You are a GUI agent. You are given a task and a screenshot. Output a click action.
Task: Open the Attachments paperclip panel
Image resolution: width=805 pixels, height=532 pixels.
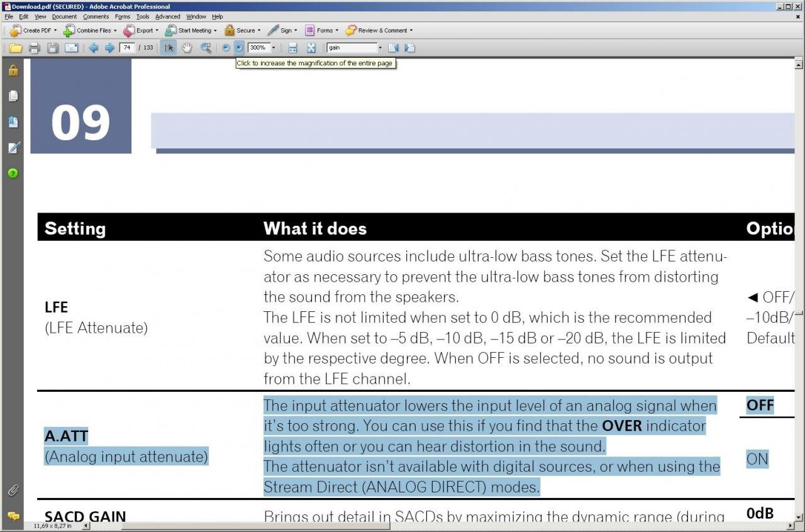click(13, 490)
